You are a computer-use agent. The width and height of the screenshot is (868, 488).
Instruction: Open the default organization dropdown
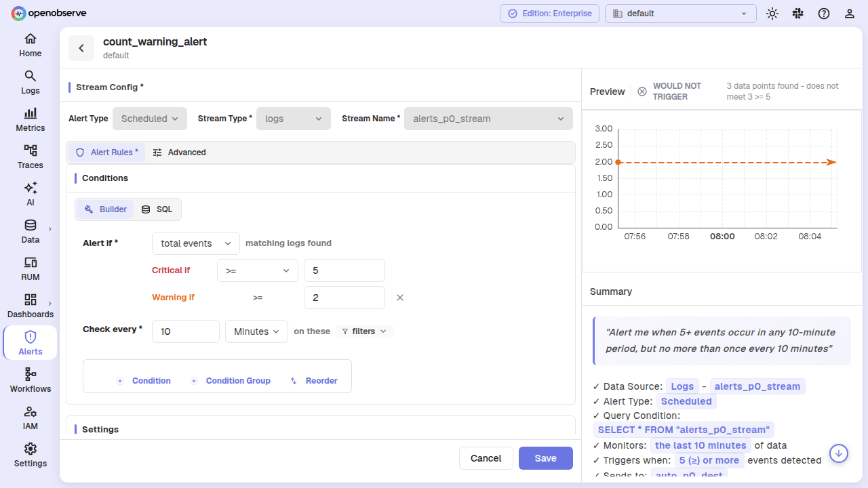681,14
